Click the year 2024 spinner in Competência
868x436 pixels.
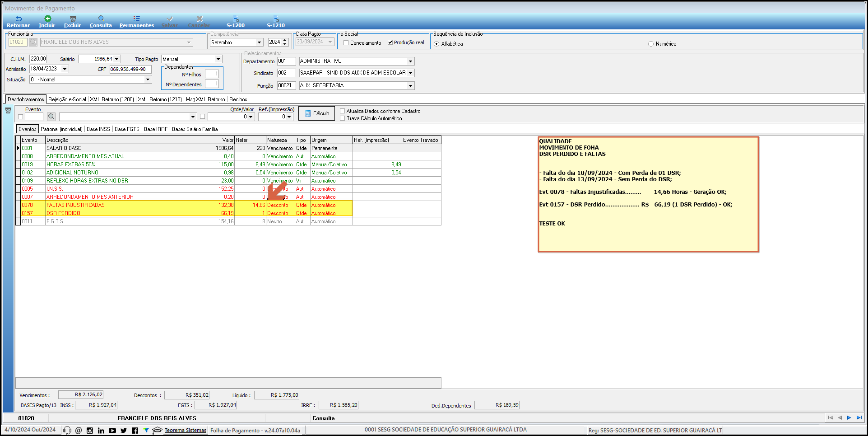(285, 42)
